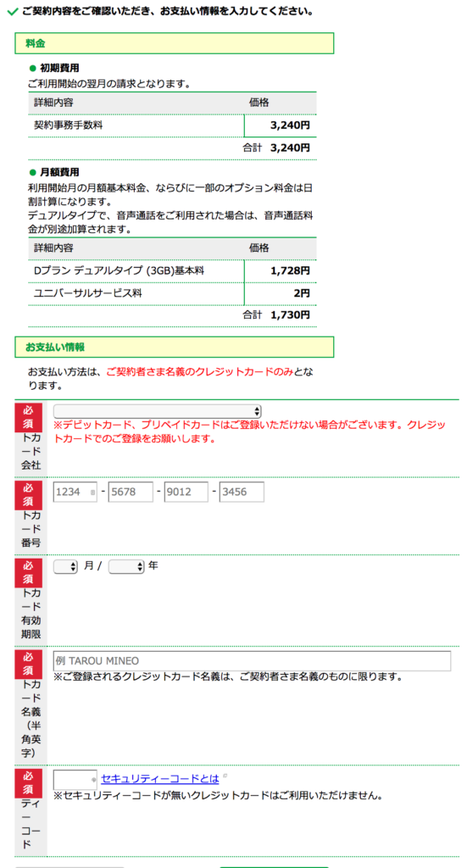Open the expiration year dropdown
This screenshot has width=467, height=868.
[x=127, y=567]
